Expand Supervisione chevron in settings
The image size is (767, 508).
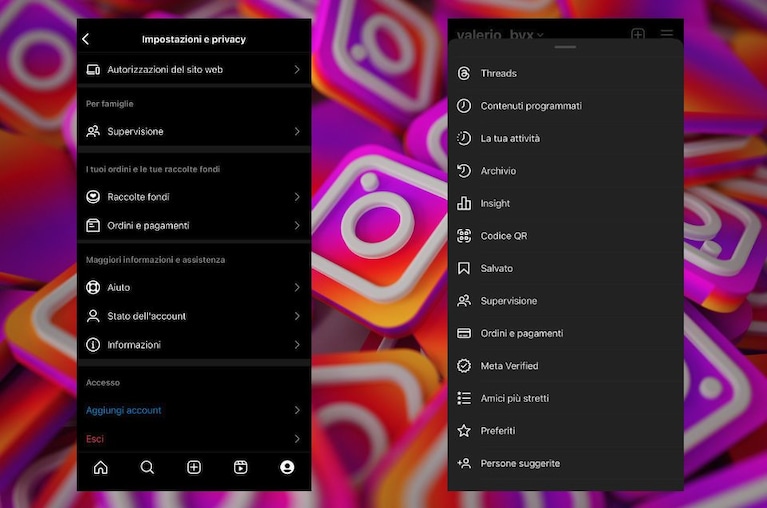coord(297,131)
